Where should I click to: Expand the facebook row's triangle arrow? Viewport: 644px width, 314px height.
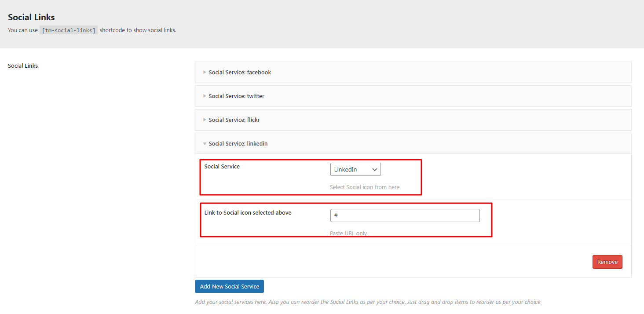pyautogui.click(x=205, y=72)
